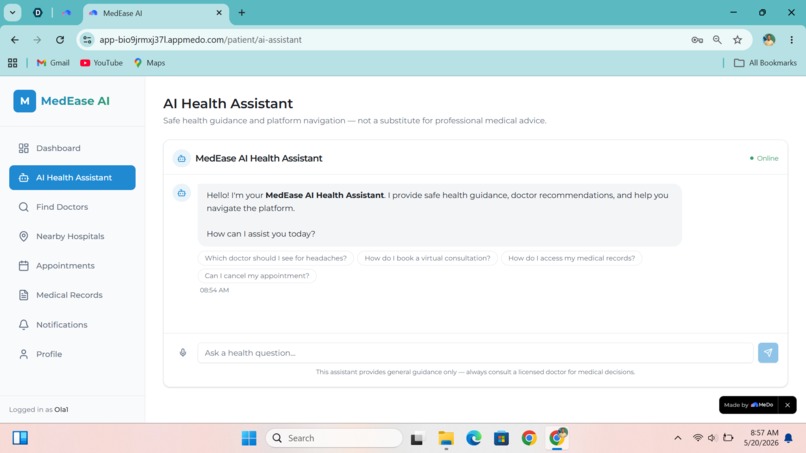Open Microsoft Store from the taskbar
This screenshot has height=453, width=806.
click(x=501, y=438)
